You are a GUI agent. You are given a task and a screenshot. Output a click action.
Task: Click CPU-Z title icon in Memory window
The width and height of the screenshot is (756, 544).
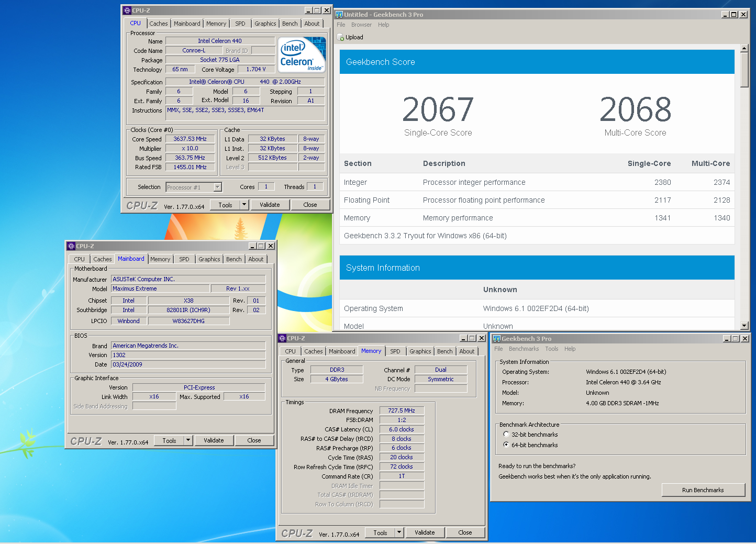(x=282, y=338)
